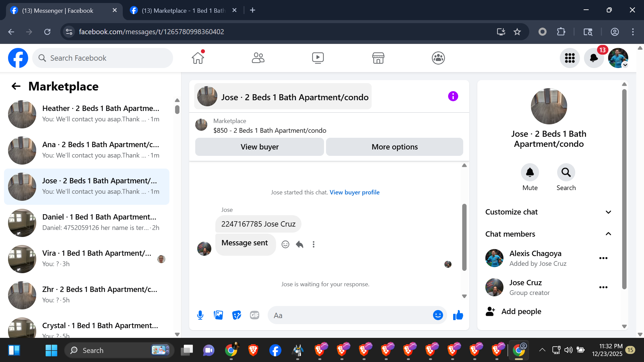644x362 pixels.
Task: Open the emoji picker in message box
Action: coord(438,315)
